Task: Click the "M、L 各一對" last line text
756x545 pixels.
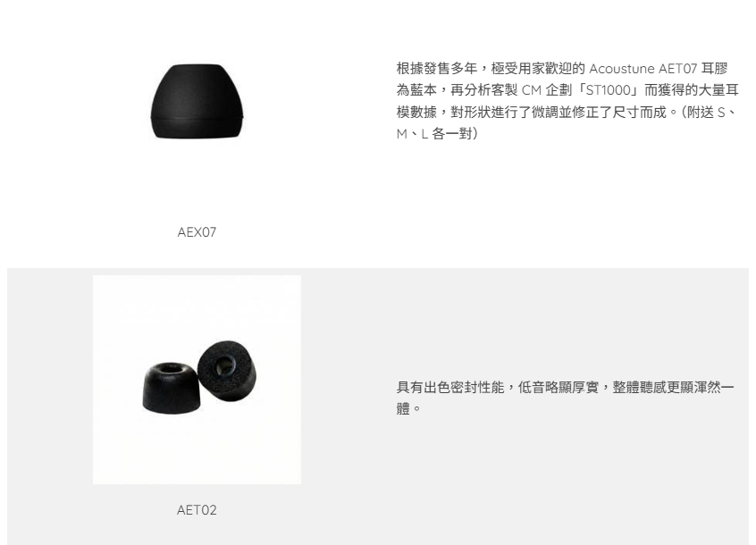Action: [x=437, y=133]
